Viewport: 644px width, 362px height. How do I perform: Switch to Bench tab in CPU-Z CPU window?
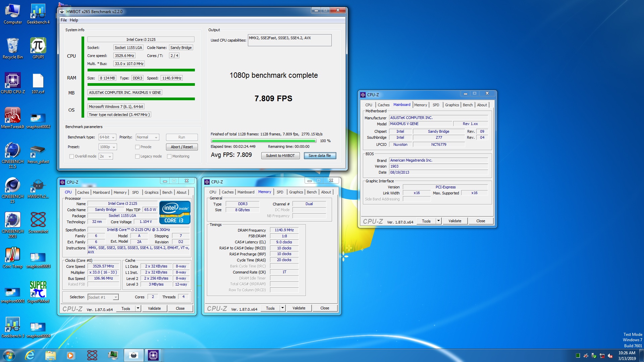tap(167, 192)
